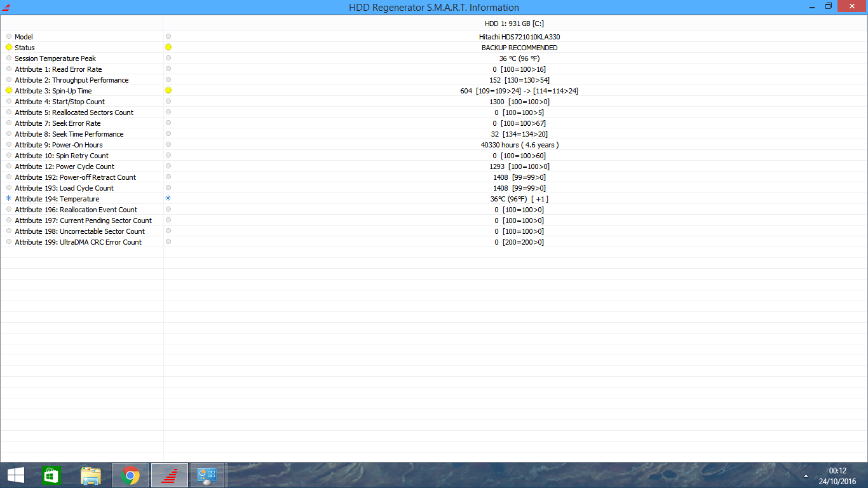This screenshot has height=488, width=868.
Task: Select Attribute 197: Current Pending Sector Count row
Action: pos(83,220)
